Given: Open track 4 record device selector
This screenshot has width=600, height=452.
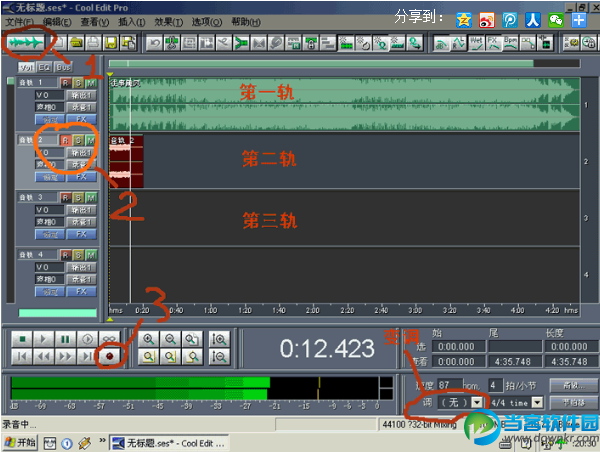Looking at the screenshot, I should click(x=82, y=280).
